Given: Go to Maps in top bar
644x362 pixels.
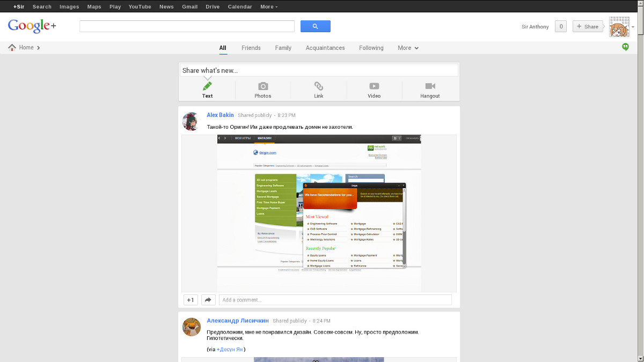Looking at the screenshot, I should pos(94,6).
